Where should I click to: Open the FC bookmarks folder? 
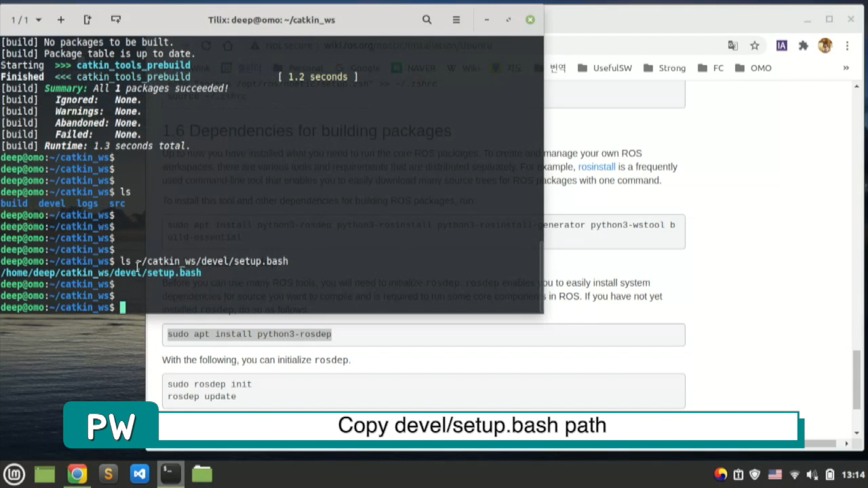(711, 68)
